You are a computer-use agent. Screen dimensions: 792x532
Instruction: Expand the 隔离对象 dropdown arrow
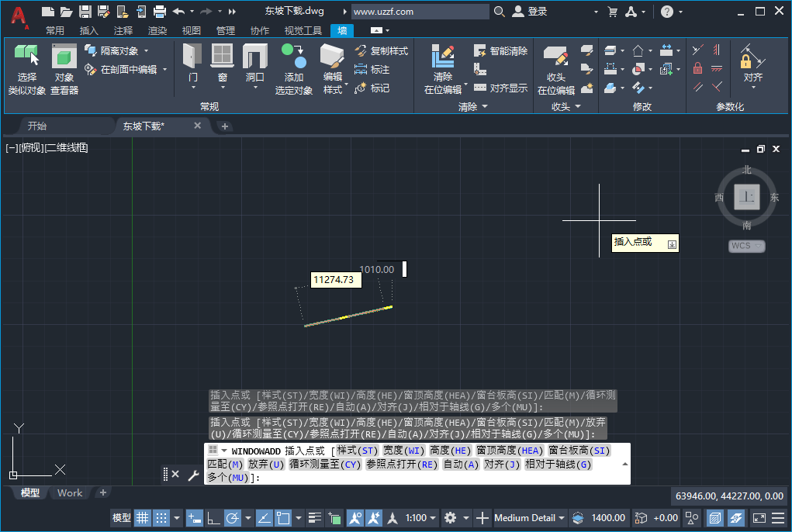(146, 51)
